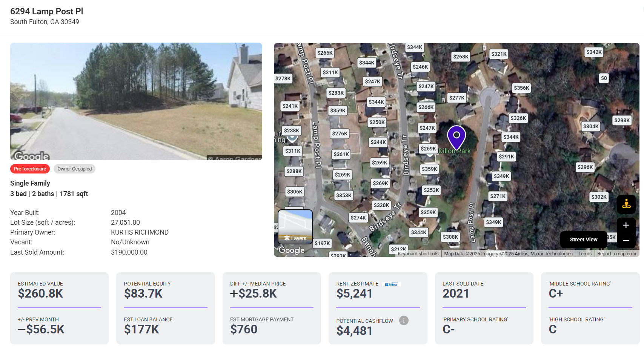This screenshot has height=350, width=644.
Task: Open the Street View button
Action: coord(584,239)
